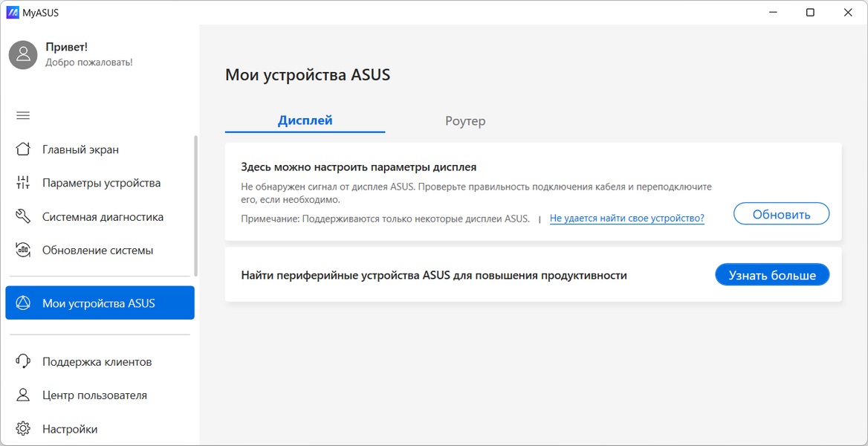Viewport: 868px width, 446px height.
Task: Open Настройки in the sidebar
Action: point(100,429)
